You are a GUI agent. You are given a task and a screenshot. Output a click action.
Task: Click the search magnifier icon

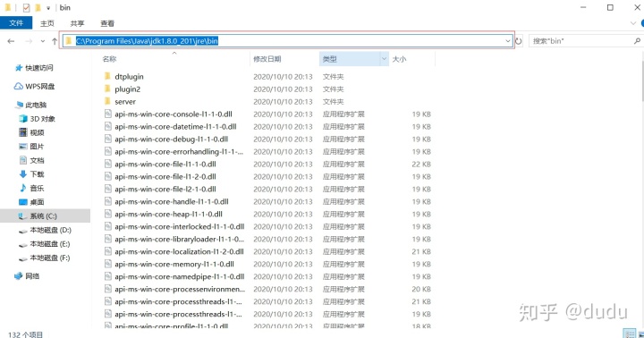(x=637, y=40)
